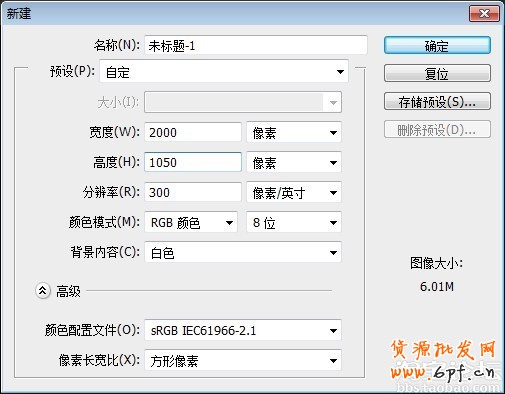Open 像素长宽比 方形像素 dropdown

point(243,360)
